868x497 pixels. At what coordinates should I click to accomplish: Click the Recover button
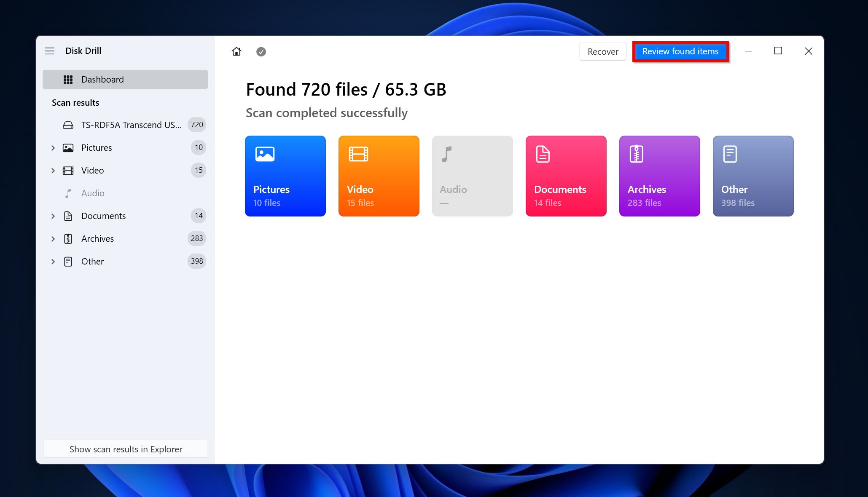click(x=603, y=51)
